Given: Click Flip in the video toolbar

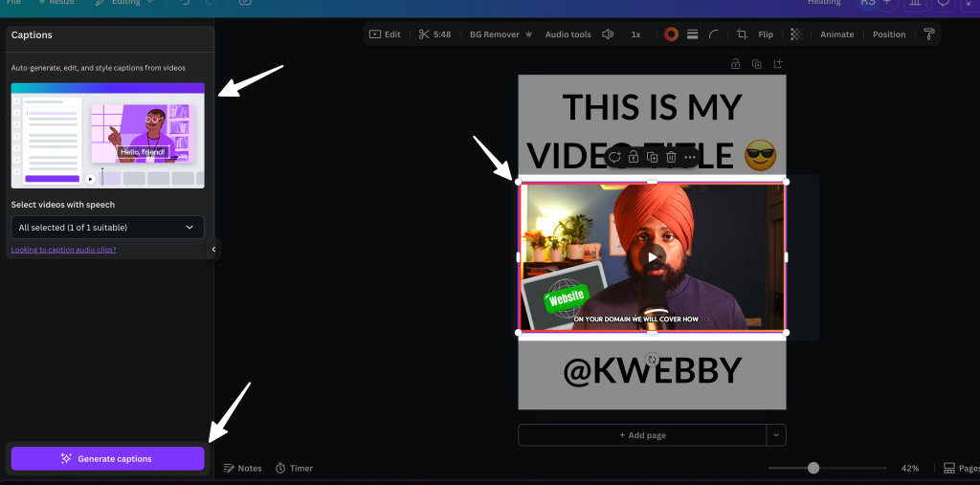Looking at the screenshot, I should click(766, 34).
